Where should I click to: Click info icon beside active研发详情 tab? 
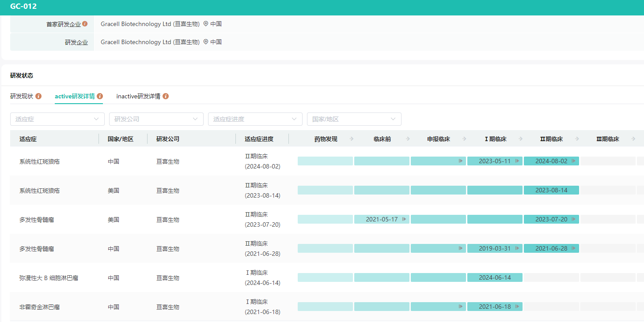click(100, 96)
